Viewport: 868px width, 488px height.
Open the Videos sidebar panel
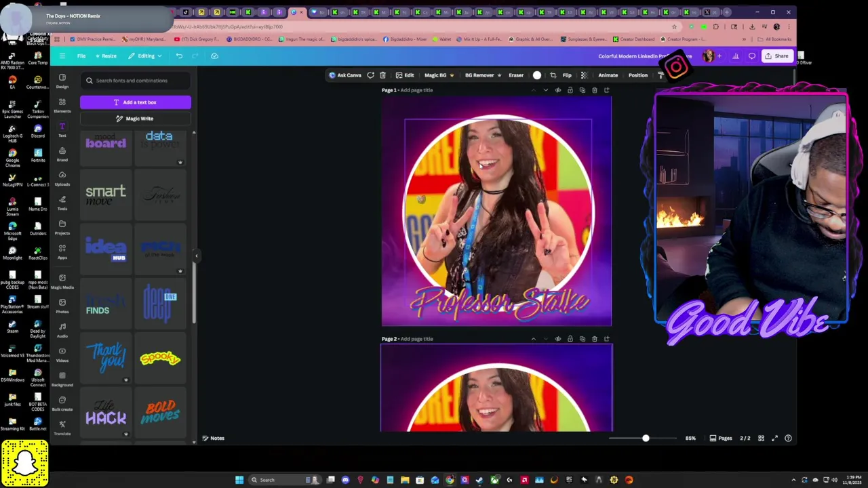click(x=62, y=354)
